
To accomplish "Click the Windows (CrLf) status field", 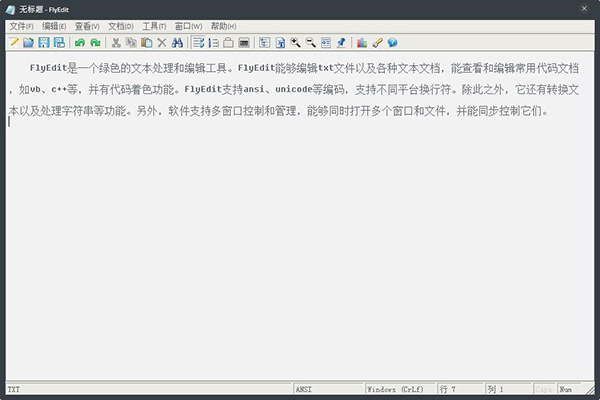I will (x=400, y=389).
